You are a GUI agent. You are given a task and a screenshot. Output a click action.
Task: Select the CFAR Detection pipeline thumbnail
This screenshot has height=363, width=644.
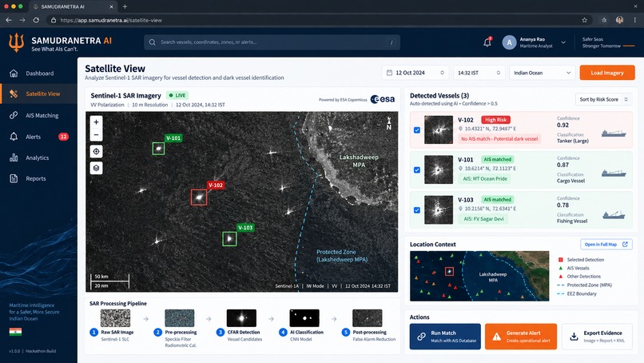(241, 318)
